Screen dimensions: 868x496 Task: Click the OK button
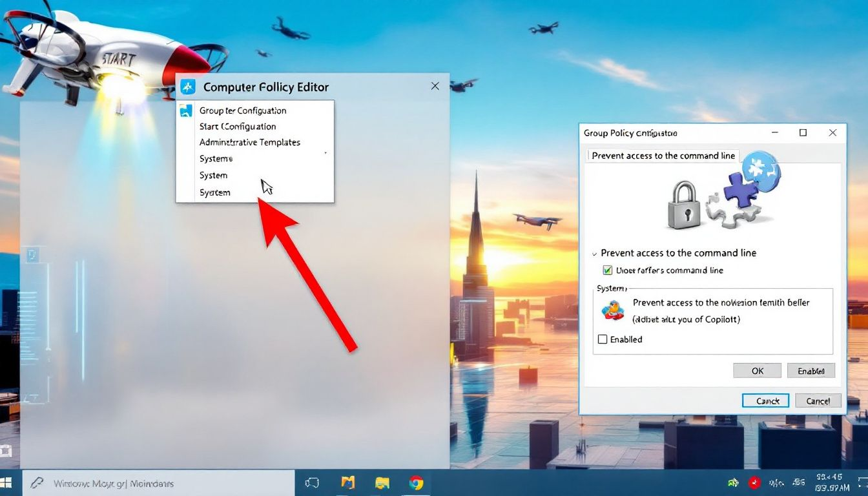(x=756, y=370)
